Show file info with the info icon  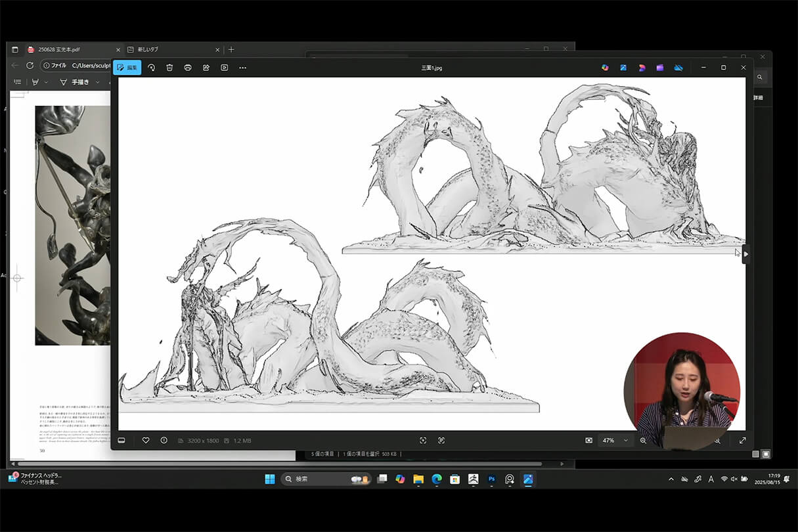(164, 440)
